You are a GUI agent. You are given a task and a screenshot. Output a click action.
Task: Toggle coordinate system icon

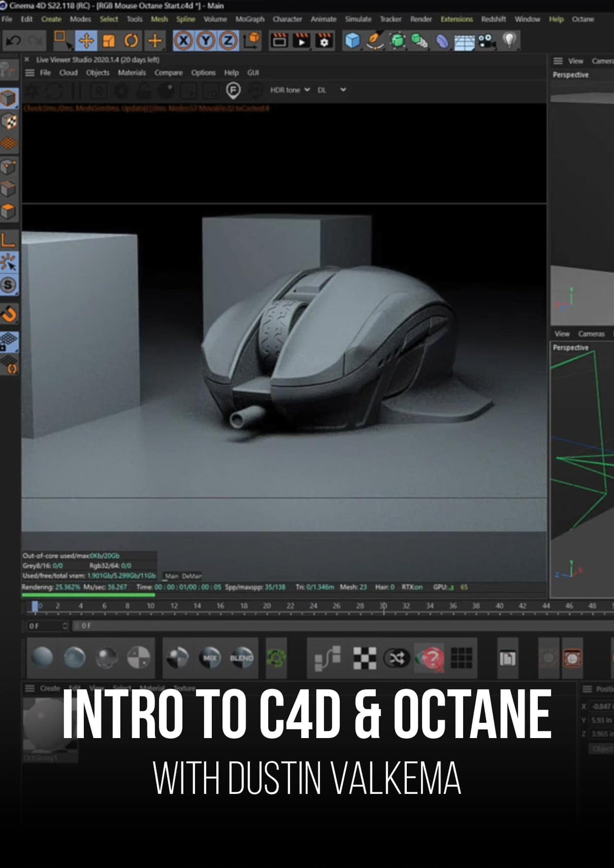[x=251, y=40]
